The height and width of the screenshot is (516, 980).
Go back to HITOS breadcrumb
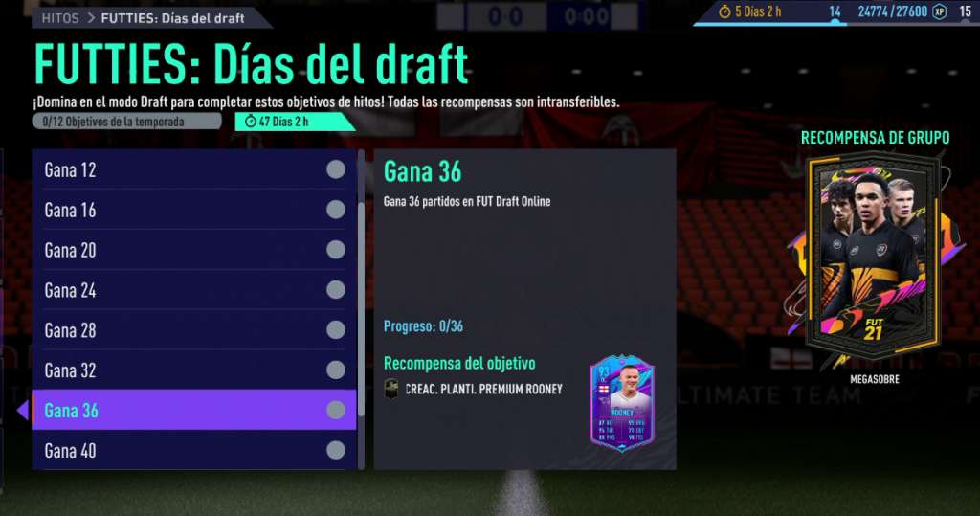pyautogui.click(x=60, y=18)
